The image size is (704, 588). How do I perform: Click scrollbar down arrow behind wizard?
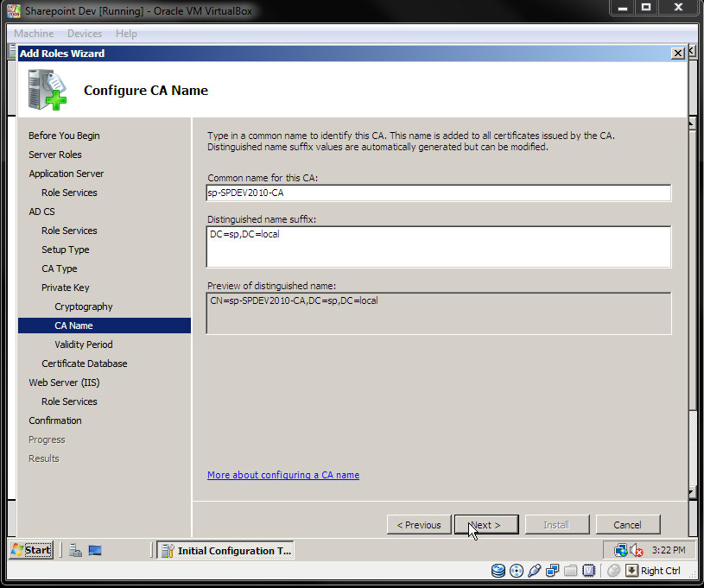[x=692, y=493]
